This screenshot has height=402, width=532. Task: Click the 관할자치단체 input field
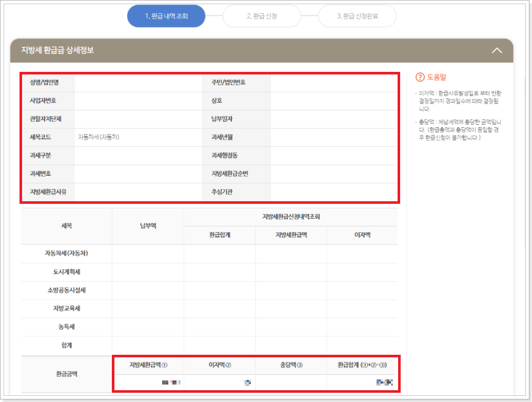pyautogui.click(x=139, y=119)
